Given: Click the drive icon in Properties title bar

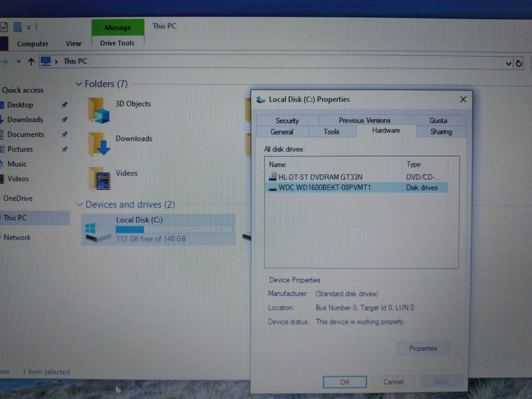Looking at the screenshot, I should (261, 99).
